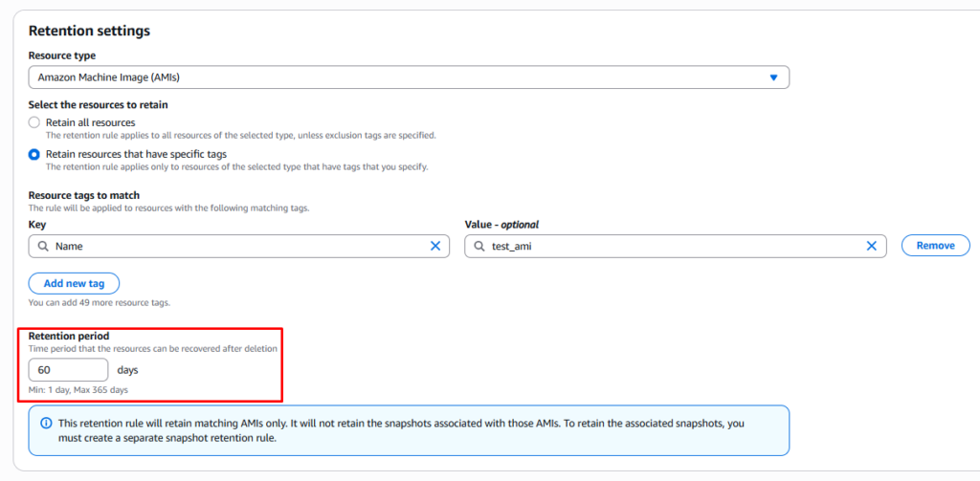Click the Resource tags to match label

pyautogui.click(x=84, y=195)
